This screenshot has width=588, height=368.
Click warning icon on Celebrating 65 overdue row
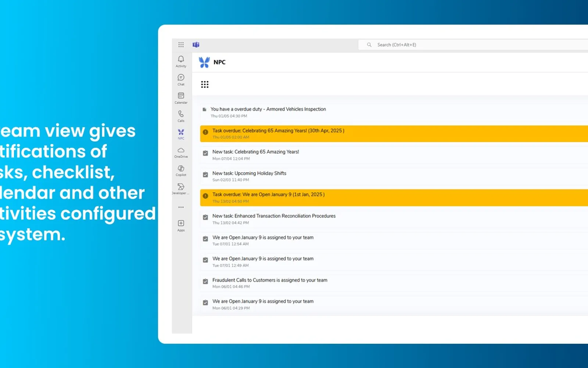click(205, 132)
